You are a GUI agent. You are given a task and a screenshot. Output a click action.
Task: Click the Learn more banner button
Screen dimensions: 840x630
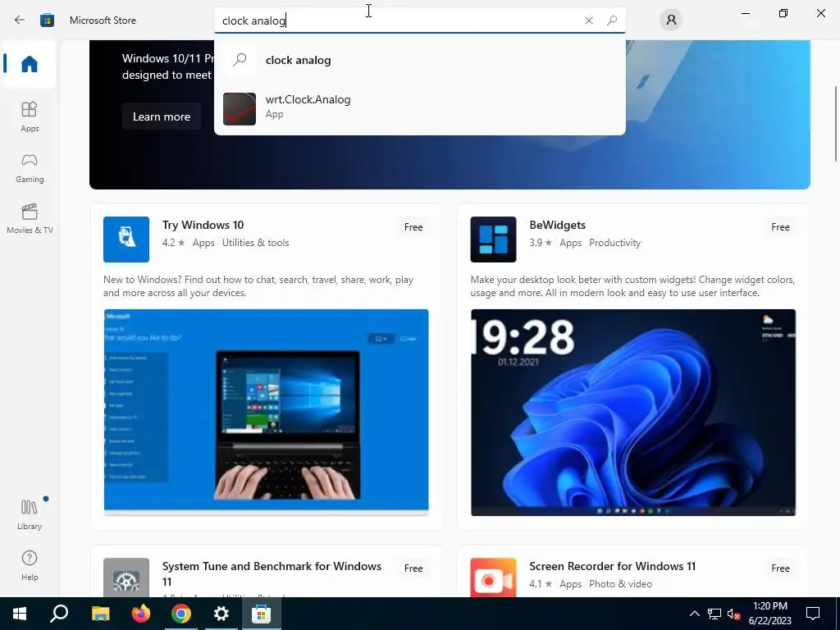162,116
